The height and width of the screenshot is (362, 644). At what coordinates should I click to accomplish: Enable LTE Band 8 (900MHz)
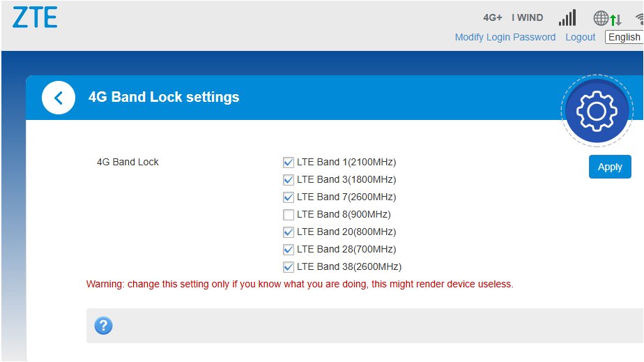coord(289,215)
